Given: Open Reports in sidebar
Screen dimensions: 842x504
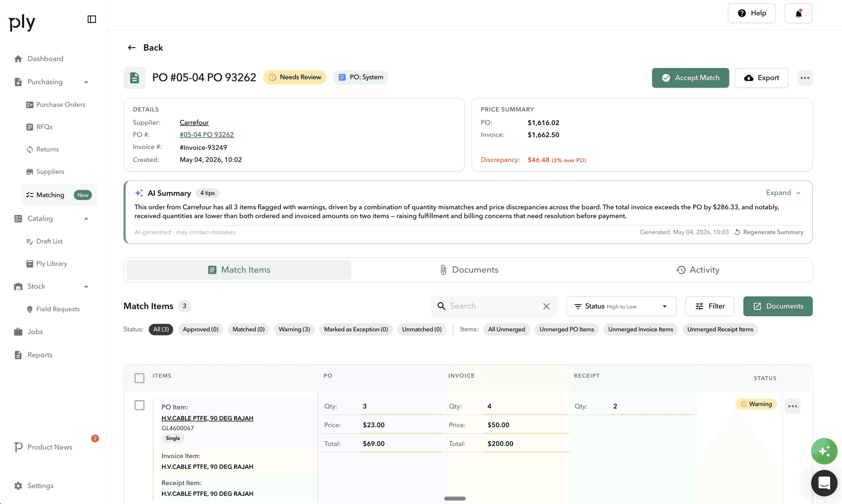Looking at the screenshot, I should 40,355.
